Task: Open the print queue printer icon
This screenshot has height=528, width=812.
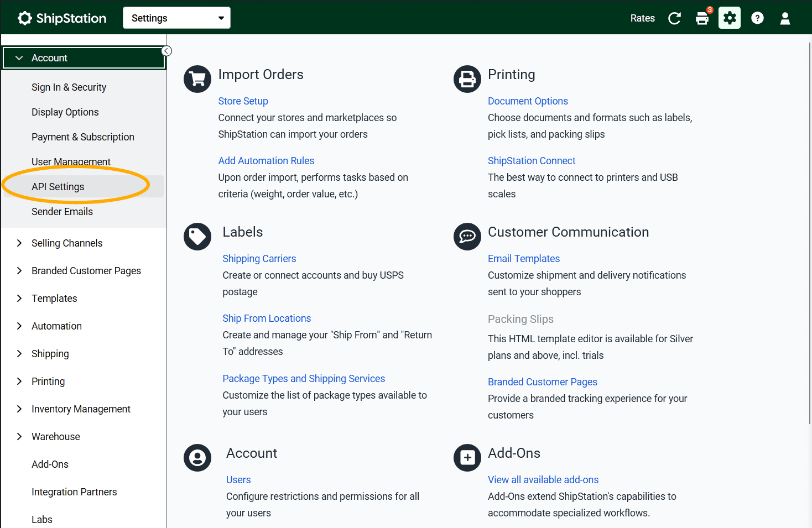Action: coord(702,18)
